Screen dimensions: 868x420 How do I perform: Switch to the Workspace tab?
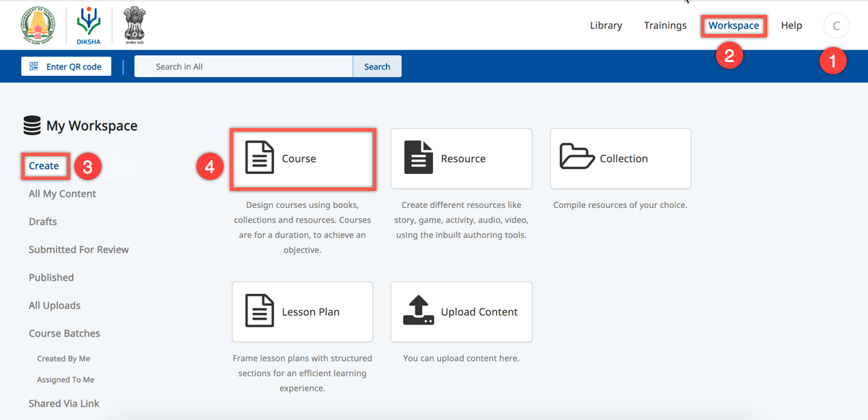pos(733,25)
